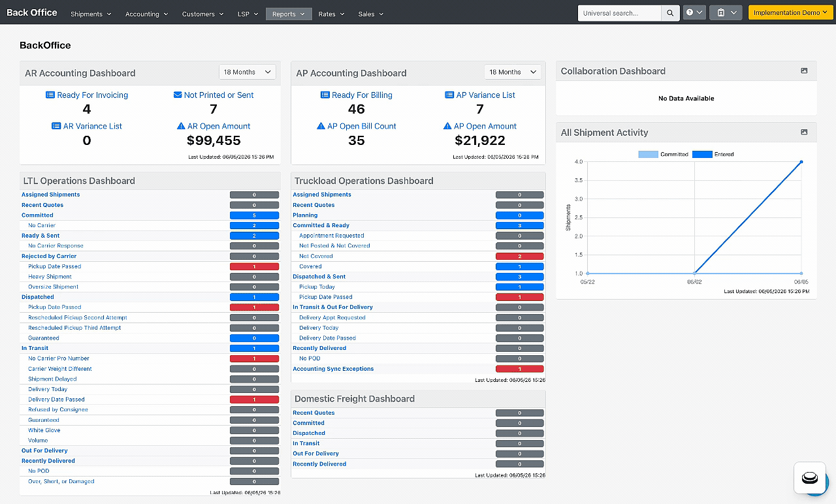This screenshot has height=504, width=836.
Task: Open the help question mark menu
Action: click(694, 13)
